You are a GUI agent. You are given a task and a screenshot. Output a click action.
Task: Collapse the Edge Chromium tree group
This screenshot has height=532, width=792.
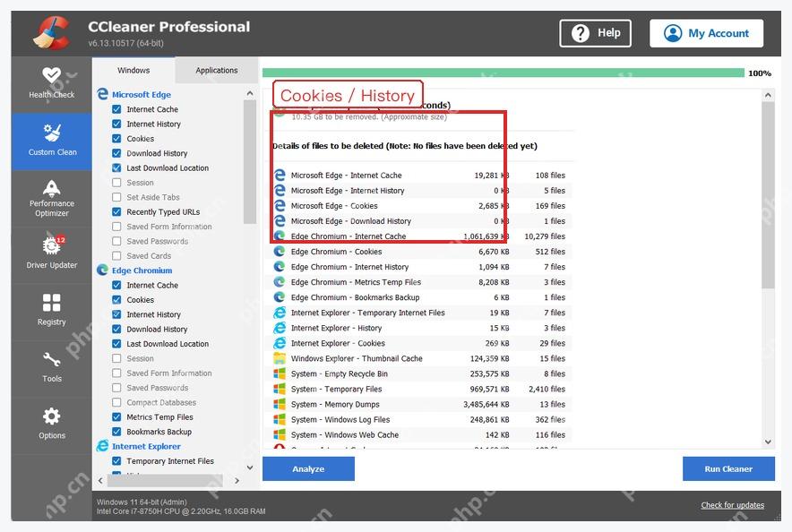tap(142, 270)
